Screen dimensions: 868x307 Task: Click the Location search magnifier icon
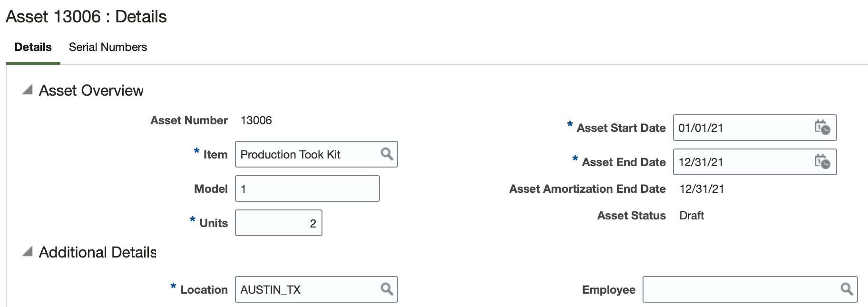point(387,289)
